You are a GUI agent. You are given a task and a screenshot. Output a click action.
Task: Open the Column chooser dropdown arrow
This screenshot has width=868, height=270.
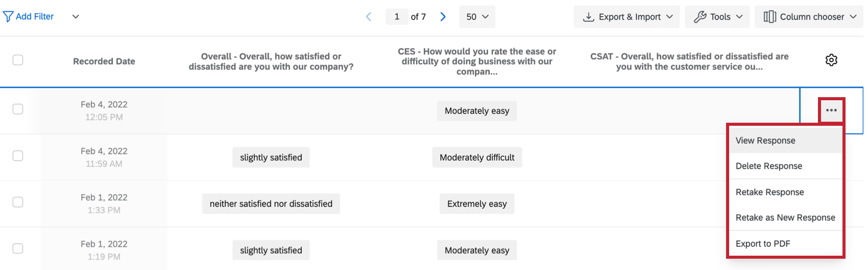point(853,17)
